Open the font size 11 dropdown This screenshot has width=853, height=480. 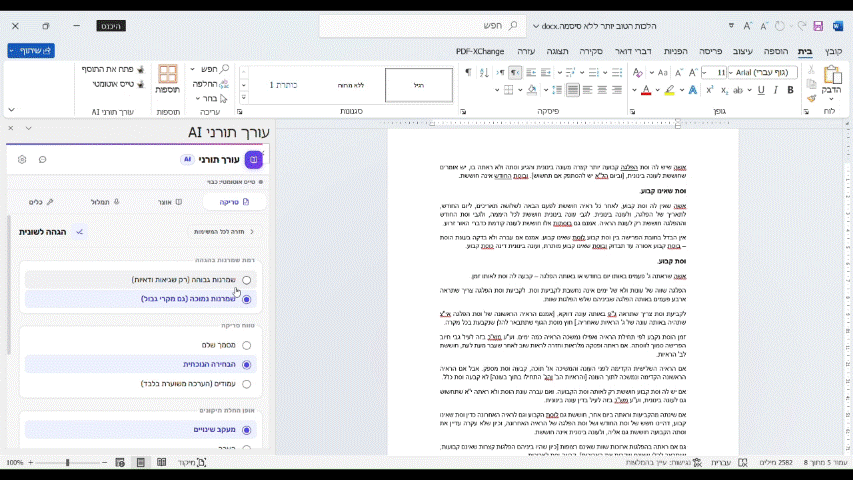click(x=704, y=72)
